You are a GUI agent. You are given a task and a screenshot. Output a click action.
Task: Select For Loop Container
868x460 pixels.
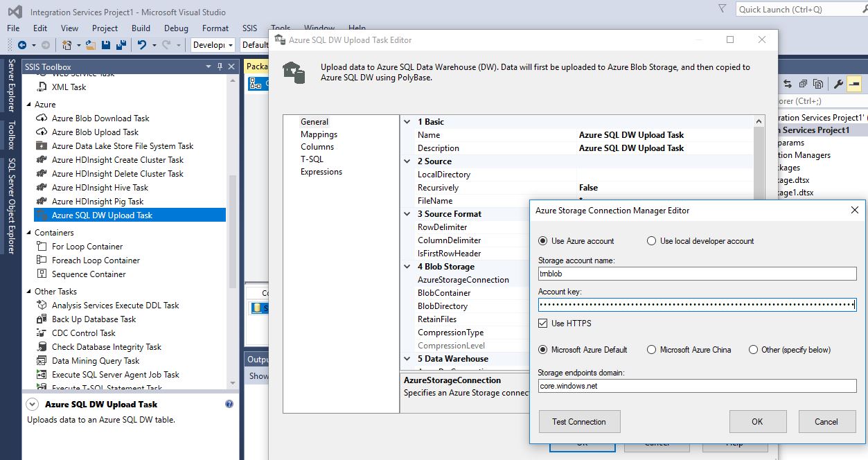tap(87, 247)
